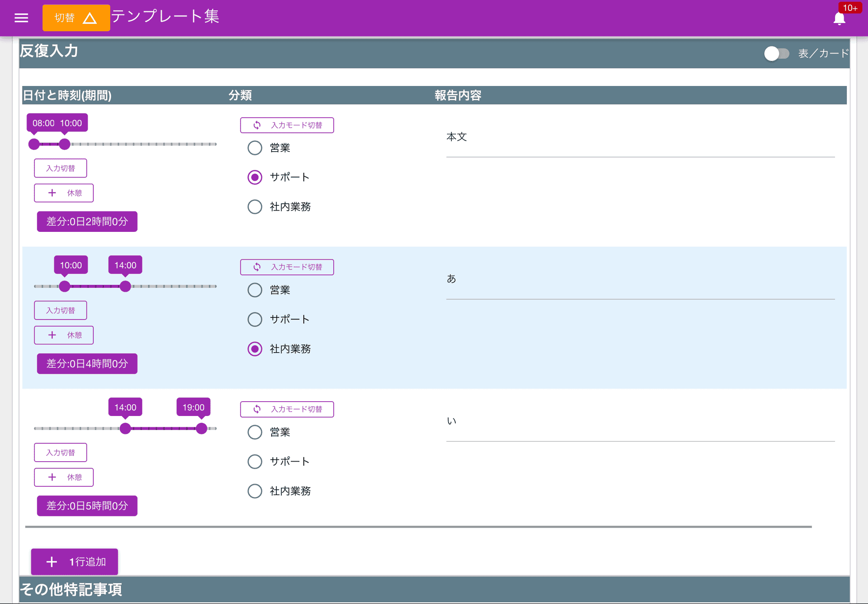The image size is (868, 604).
Task: Click the plus icon on the first 休憩 button
Action: (x=52, y=193)
